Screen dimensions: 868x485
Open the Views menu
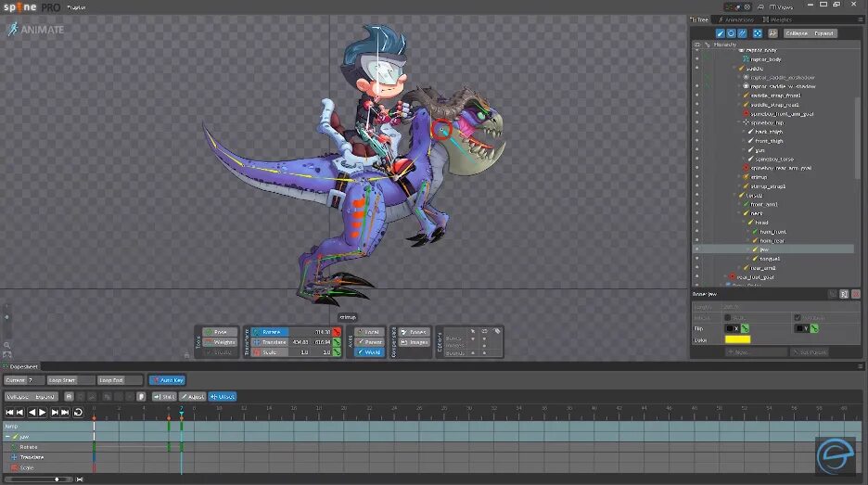(x=782, y=7)
